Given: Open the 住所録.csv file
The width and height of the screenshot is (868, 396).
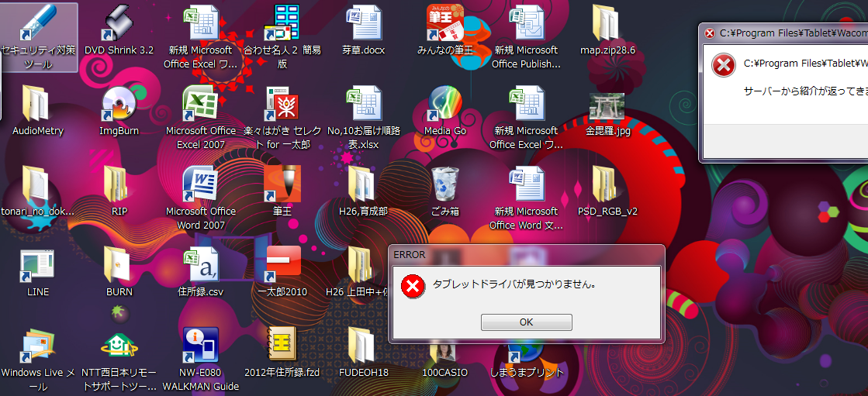Looking at the screenshot, I should point(200,272).
